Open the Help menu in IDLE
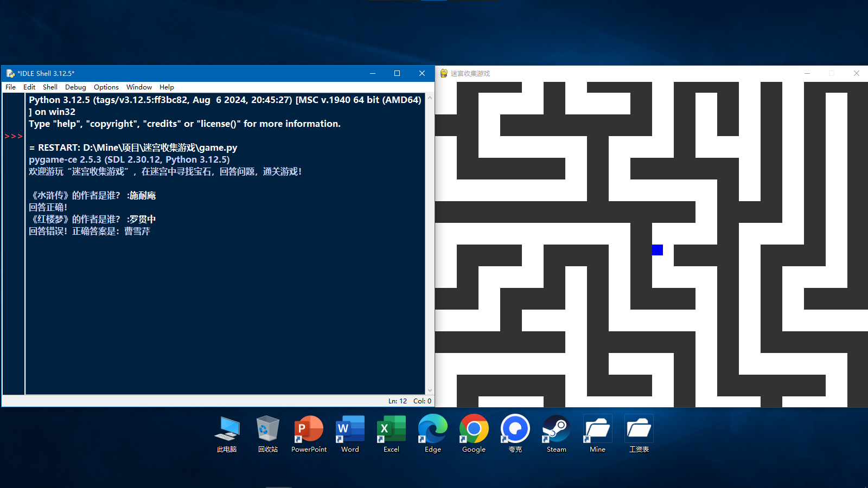The image size is (868, 488). pos(167,87)
